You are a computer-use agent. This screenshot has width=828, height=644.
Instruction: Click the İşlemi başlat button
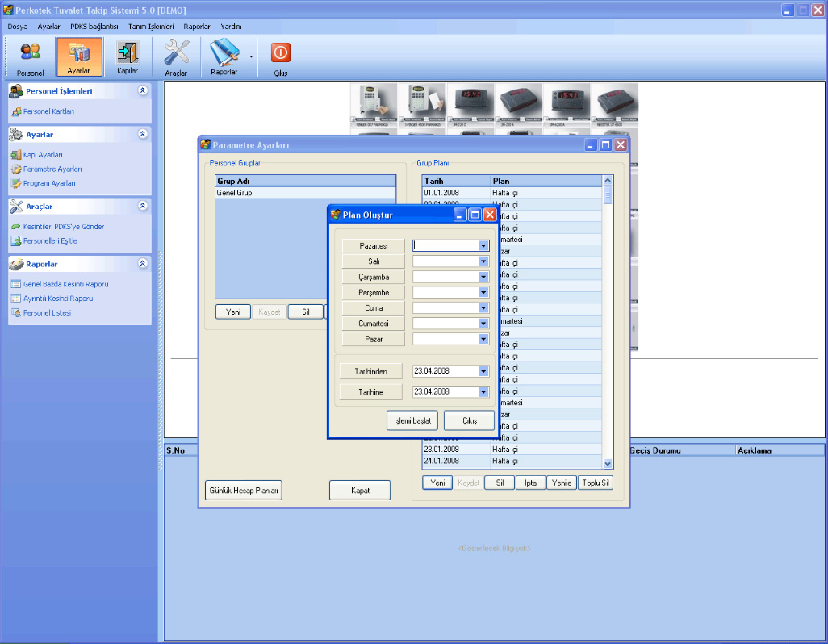point(412,420)
